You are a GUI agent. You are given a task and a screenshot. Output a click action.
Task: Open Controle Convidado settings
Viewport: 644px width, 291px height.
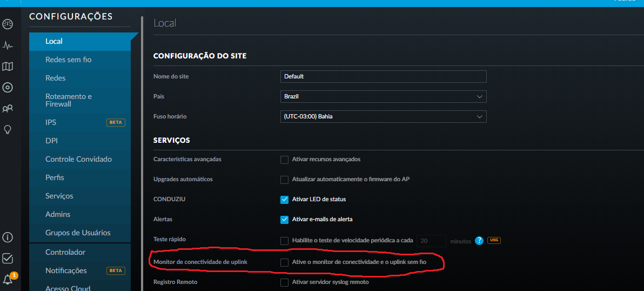(x=80, y=159)
